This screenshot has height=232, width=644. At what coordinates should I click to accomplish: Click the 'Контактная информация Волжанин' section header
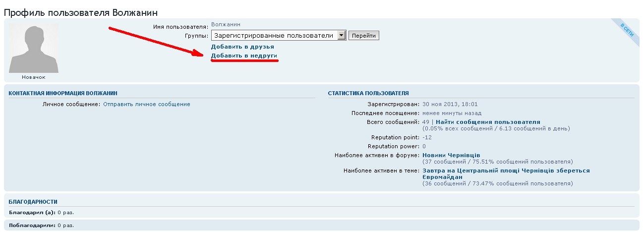(63, 93)
